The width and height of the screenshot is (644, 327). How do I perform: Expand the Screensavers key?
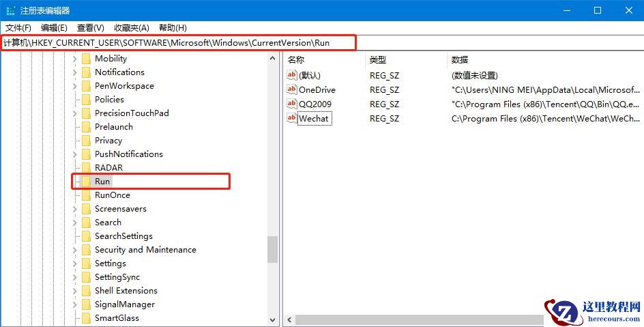point(75,209)
